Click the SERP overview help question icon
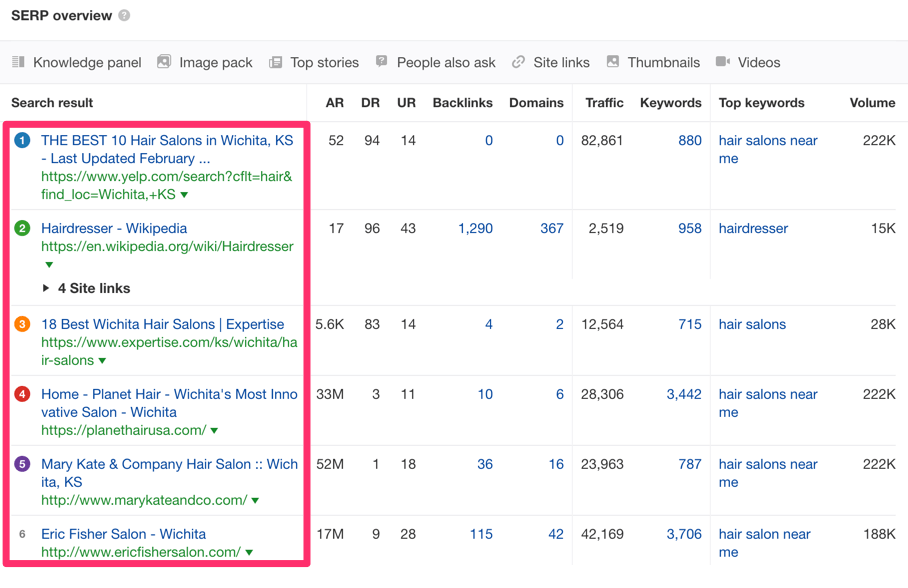 (124, 16)
